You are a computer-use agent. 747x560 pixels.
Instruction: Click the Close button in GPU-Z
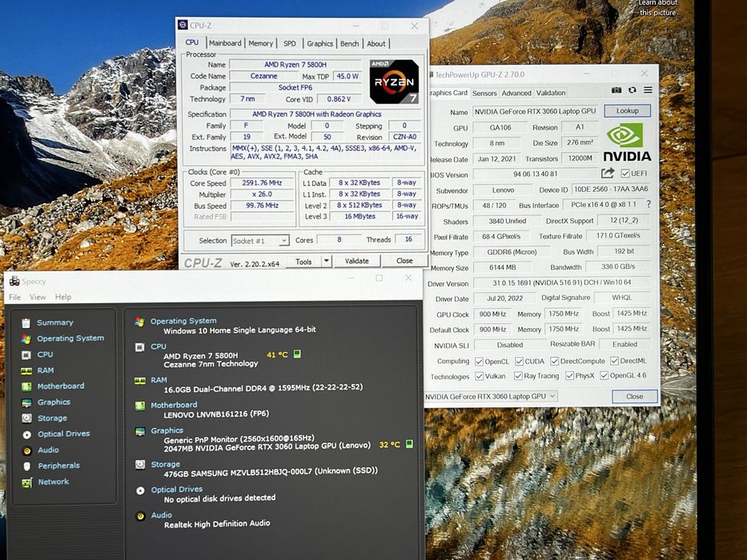pyautogui.click(x=635, y=396)
